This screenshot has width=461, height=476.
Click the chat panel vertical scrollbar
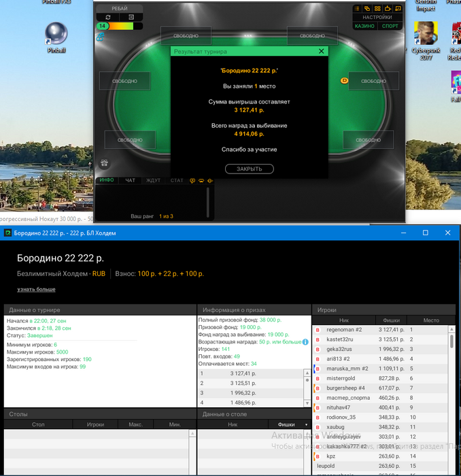pyautogui.click(x=208, y=202)
